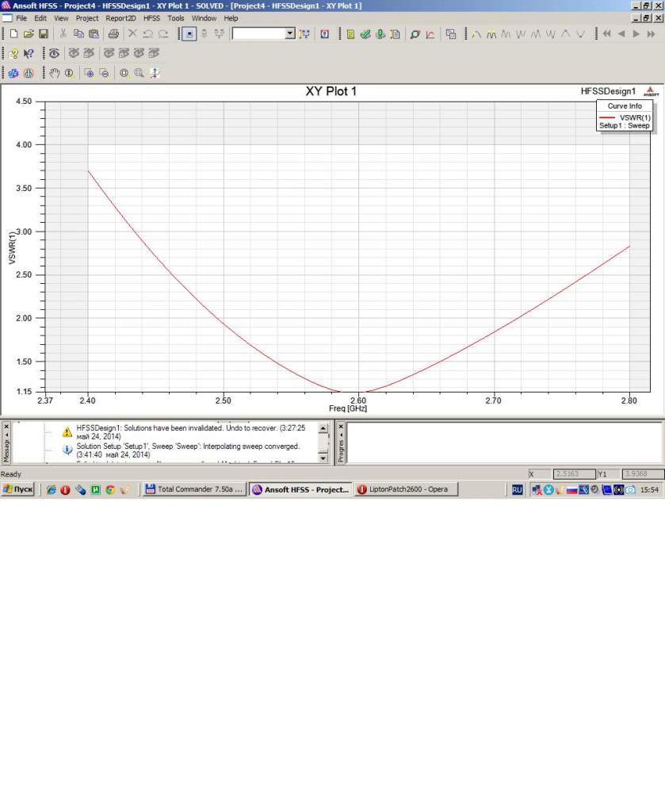Viewport: 665px width, 812px height.
Task: Click the Ansoft HFSS taskbar button
Action: point(300,489)
